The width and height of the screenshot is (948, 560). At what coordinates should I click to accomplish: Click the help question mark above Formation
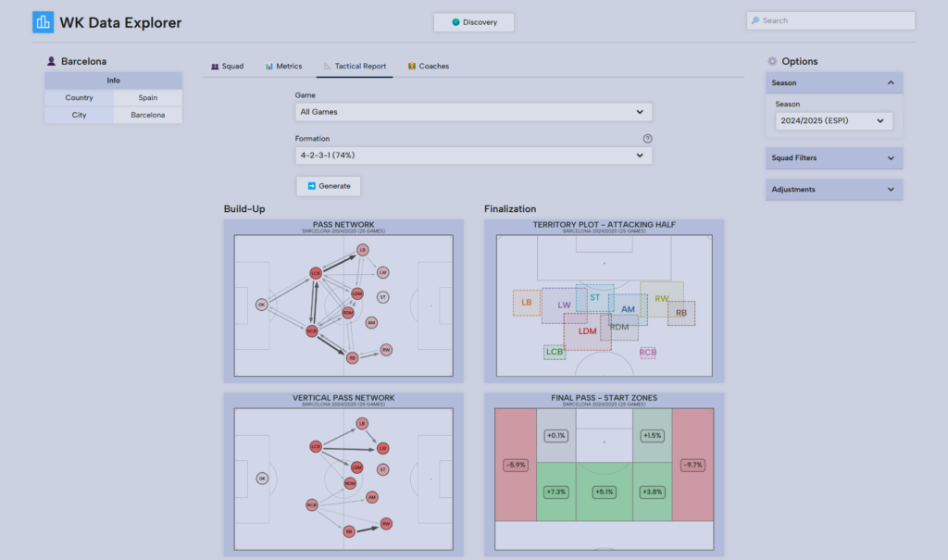pyautogui.click(x=647, y=139)
